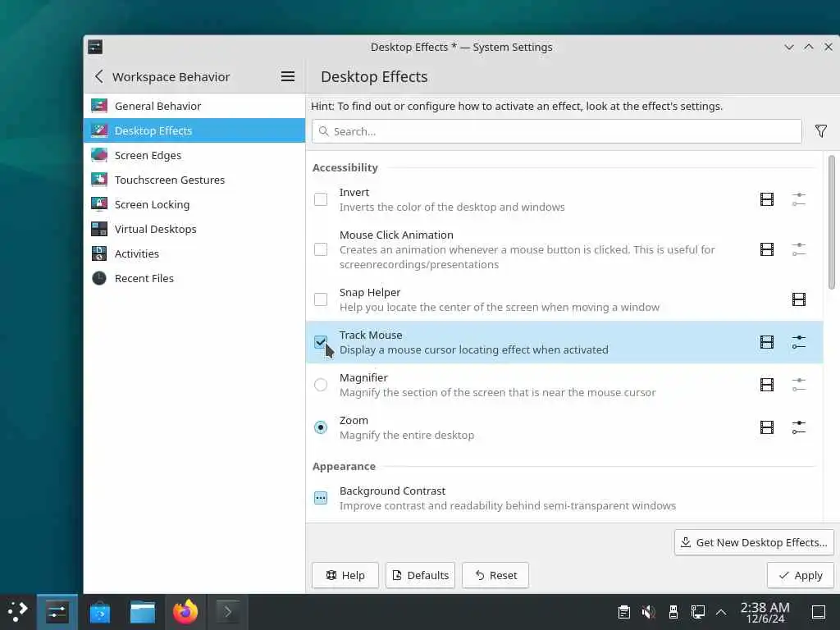Image resolution: width=840 pixels, height=630 pixels.
Task: Click the Workspace Behavior title text
Action: pyautogui.click(x=171, y=76)
